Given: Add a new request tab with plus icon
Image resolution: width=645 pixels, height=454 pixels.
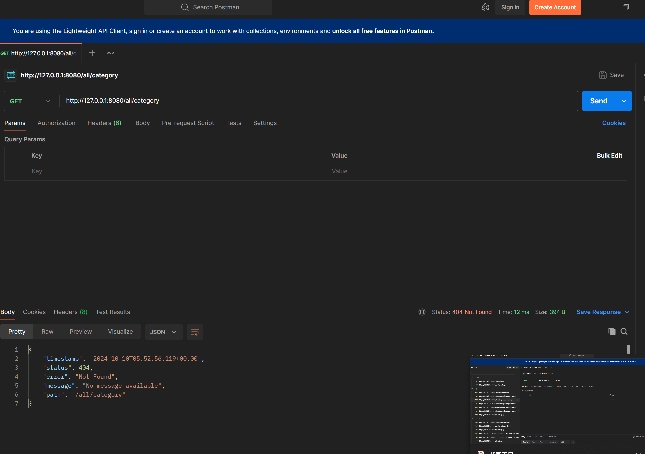Looking at the screenshot, I should 92,53.
